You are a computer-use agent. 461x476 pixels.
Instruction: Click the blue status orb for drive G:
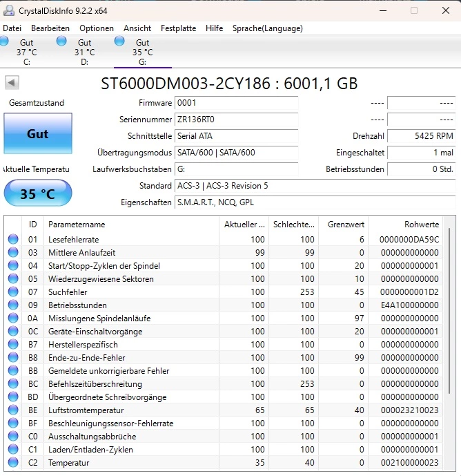click(119, 41)
